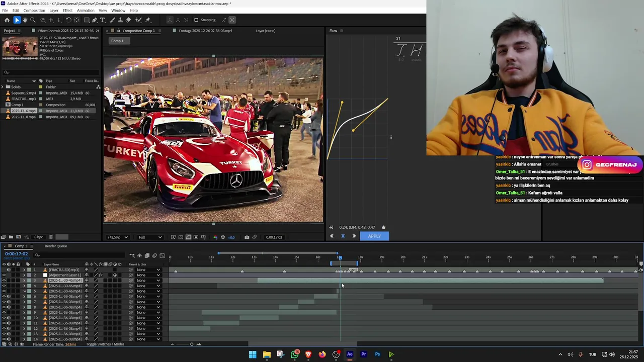Select the Brush tool

(113, 20)
